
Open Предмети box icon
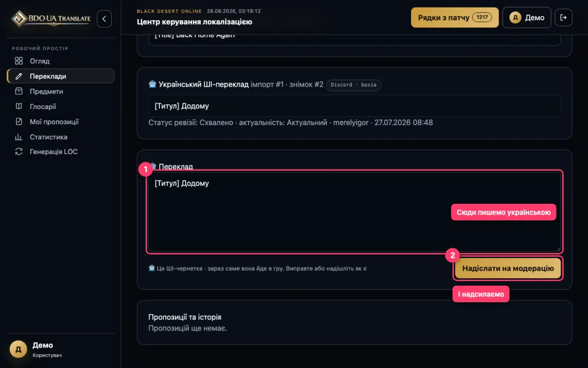(19, 91)
